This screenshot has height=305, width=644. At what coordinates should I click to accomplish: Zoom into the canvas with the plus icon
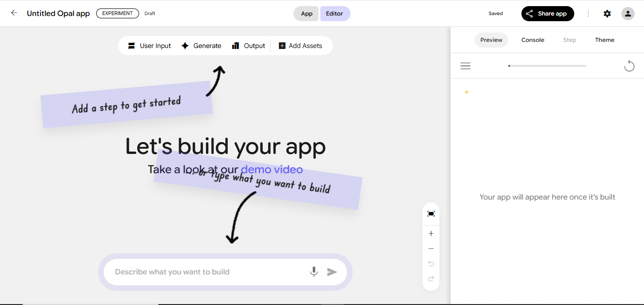pos(430,233)
